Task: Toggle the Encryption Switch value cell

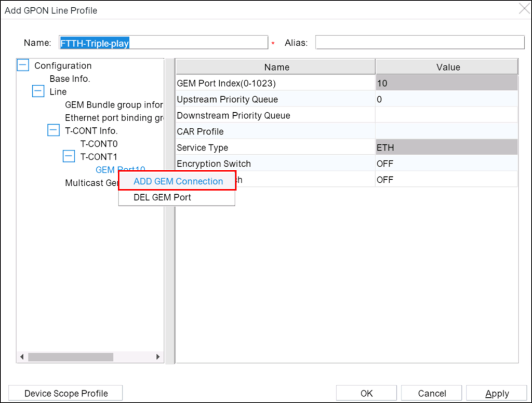Action: (447, 164)
